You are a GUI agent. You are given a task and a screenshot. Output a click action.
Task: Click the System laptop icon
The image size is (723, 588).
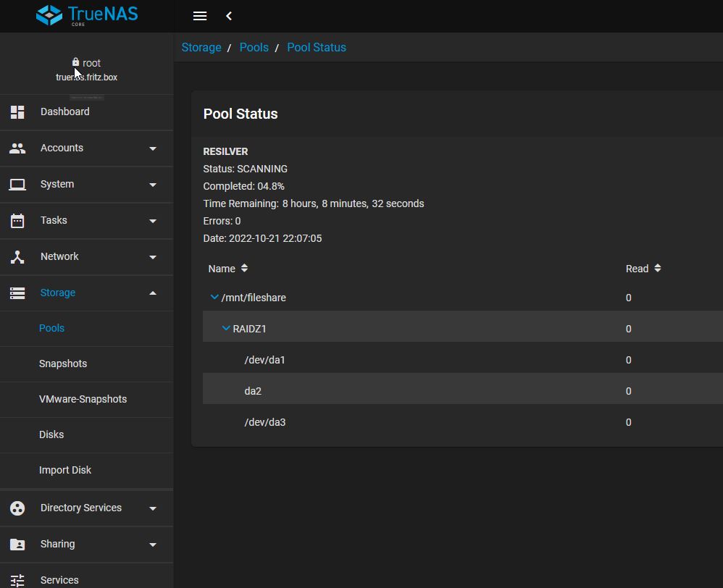click(x=17, y=185)
